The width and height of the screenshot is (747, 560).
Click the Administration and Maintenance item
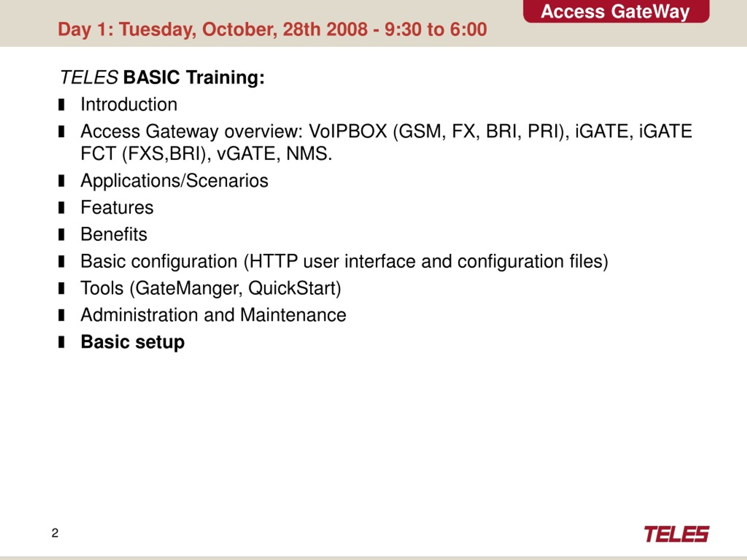tap(213, 315)
